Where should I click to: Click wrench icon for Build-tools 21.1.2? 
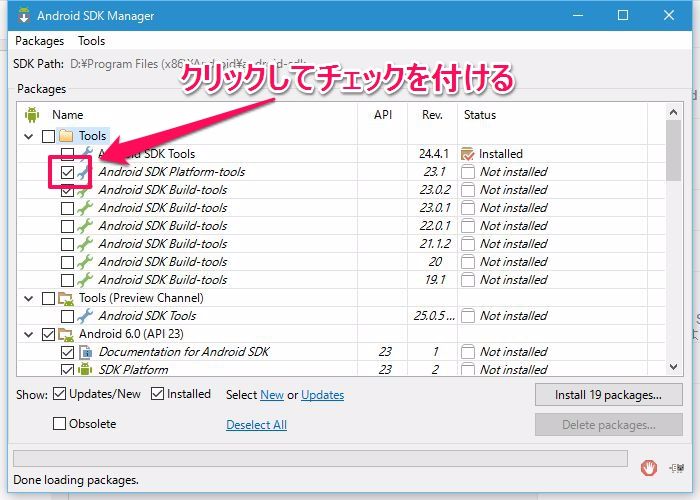[85, 244]
